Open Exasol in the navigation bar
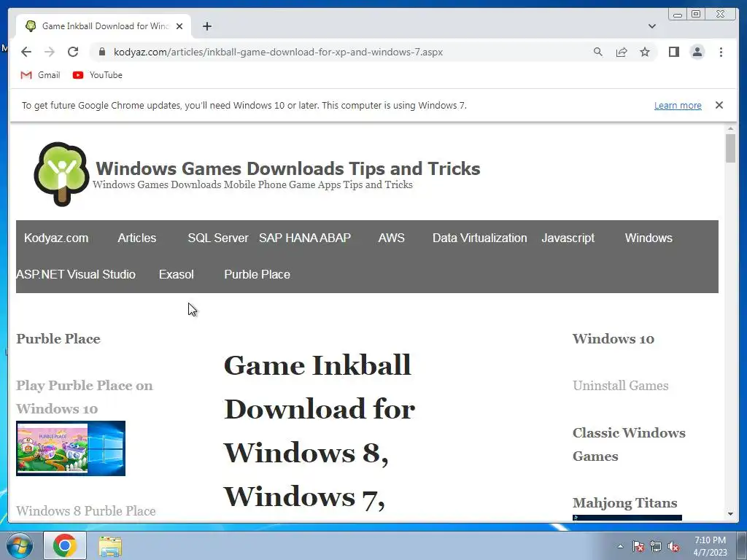This screenshot has height=560, width=747. (177, 274)
